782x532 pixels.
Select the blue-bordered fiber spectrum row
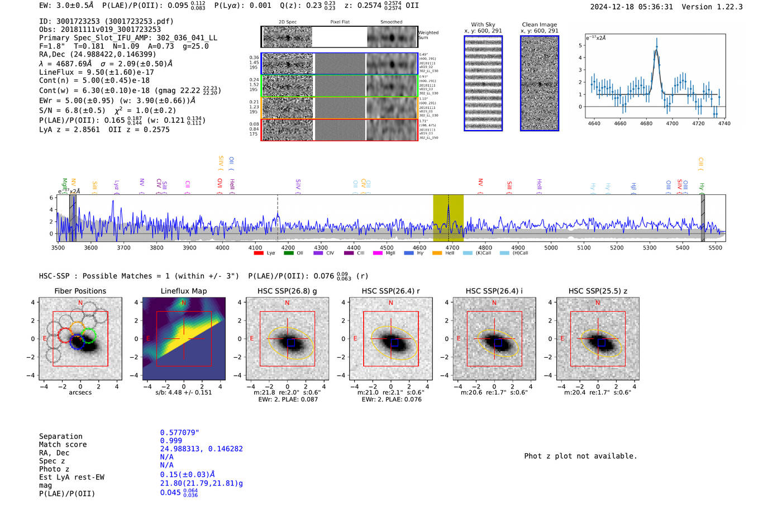tap(340, 64)
